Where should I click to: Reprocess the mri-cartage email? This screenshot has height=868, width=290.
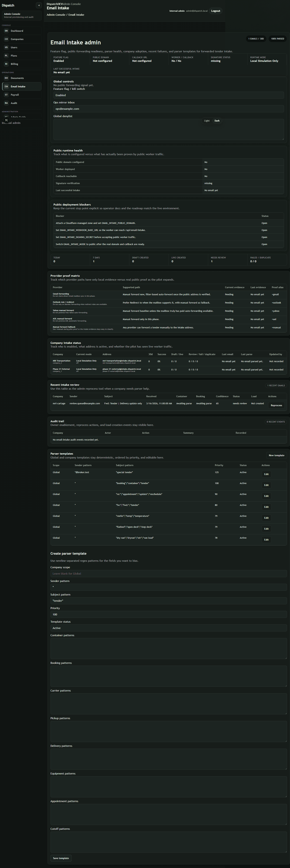(276, 405)
